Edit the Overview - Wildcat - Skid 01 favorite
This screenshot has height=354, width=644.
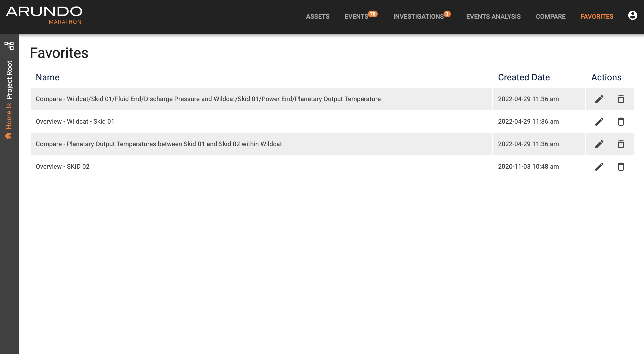tap(599, 122)
